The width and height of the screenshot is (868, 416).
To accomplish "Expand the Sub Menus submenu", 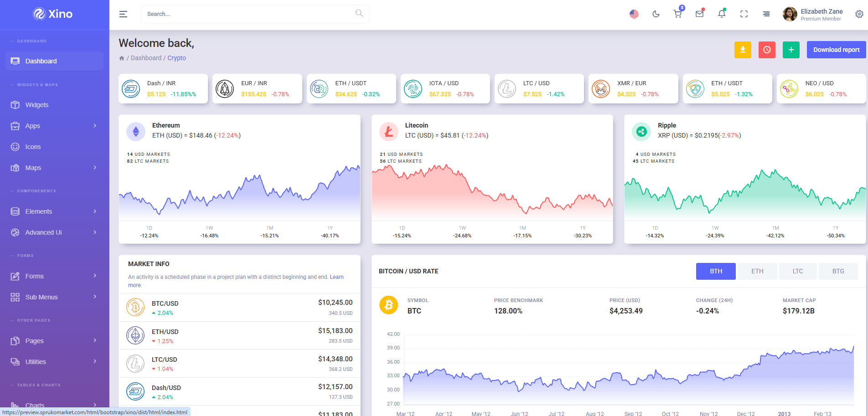I will tap(54, 297).
